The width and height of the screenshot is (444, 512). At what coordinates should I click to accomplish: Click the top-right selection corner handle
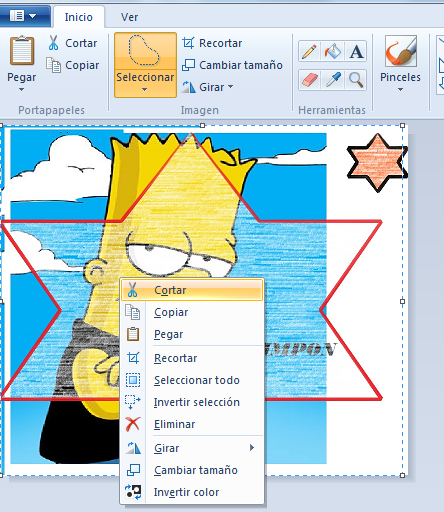[x=402, y=126]
